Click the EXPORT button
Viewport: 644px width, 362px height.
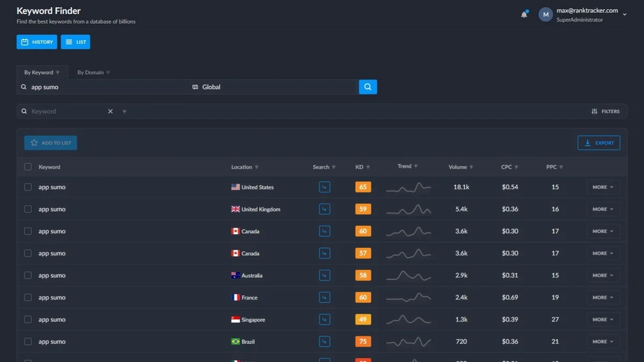(x=599, y=143)
